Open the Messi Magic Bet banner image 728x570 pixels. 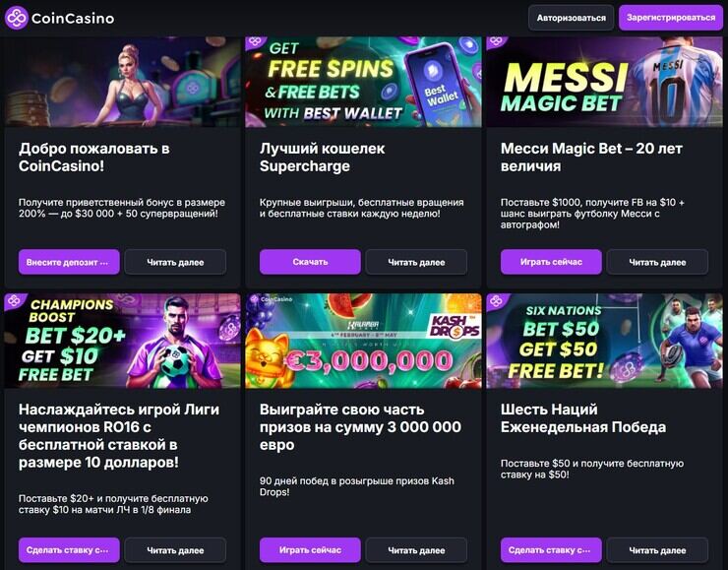click(x=604, y=82)
